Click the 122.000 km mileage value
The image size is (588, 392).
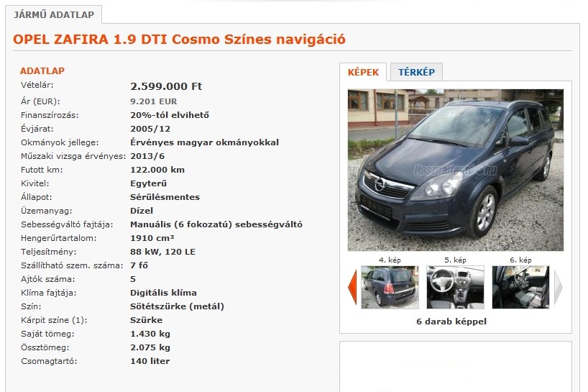157,170
